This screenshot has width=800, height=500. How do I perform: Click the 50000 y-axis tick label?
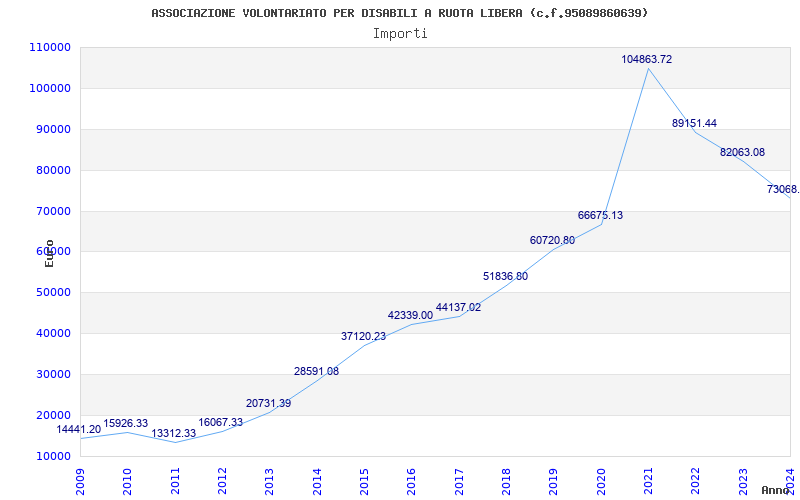point(53,292)
